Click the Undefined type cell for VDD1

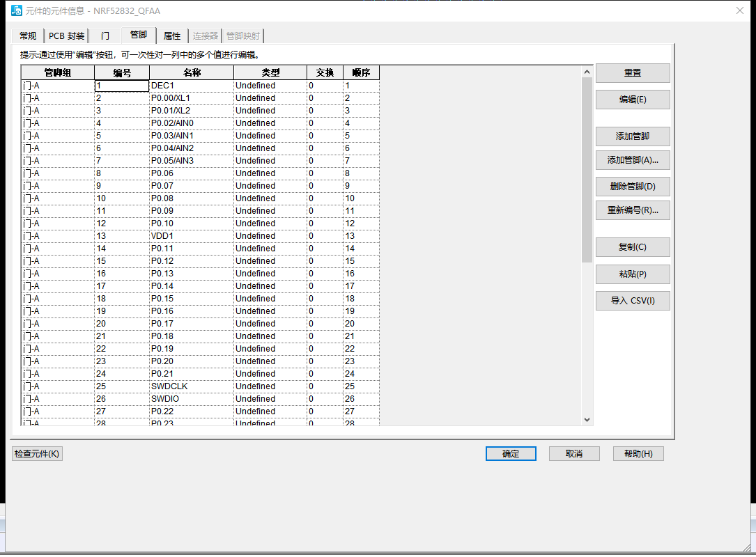(270, 236)
